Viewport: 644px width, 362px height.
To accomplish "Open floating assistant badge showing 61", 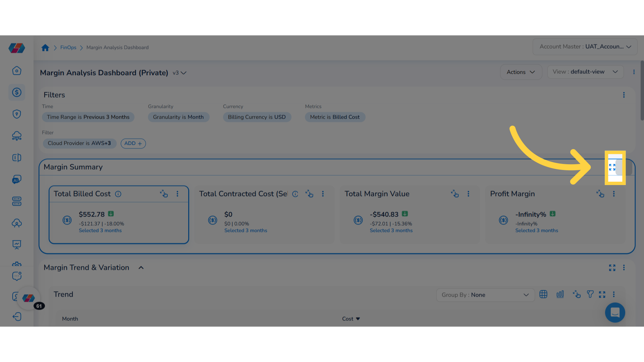I will tap(29, 298).
